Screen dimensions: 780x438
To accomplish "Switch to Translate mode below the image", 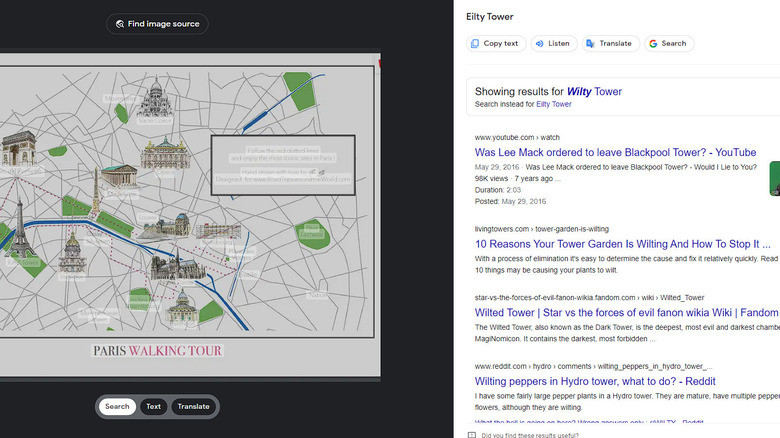I will click(193, 406).
